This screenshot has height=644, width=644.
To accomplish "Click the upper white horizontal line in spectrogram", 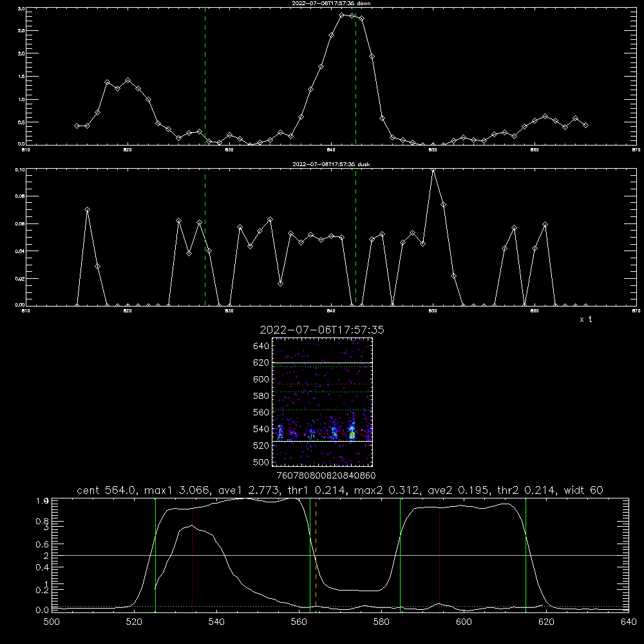I will pos(322,363).
